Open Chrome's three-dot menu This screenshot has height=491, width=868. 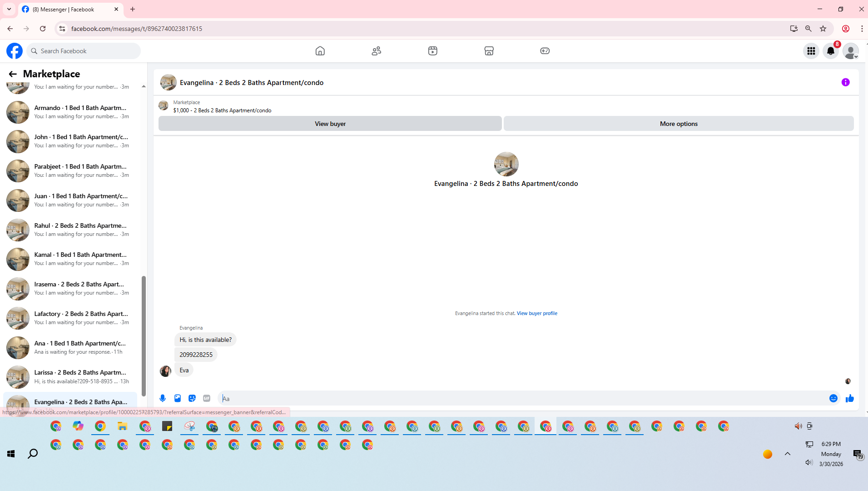862,29
